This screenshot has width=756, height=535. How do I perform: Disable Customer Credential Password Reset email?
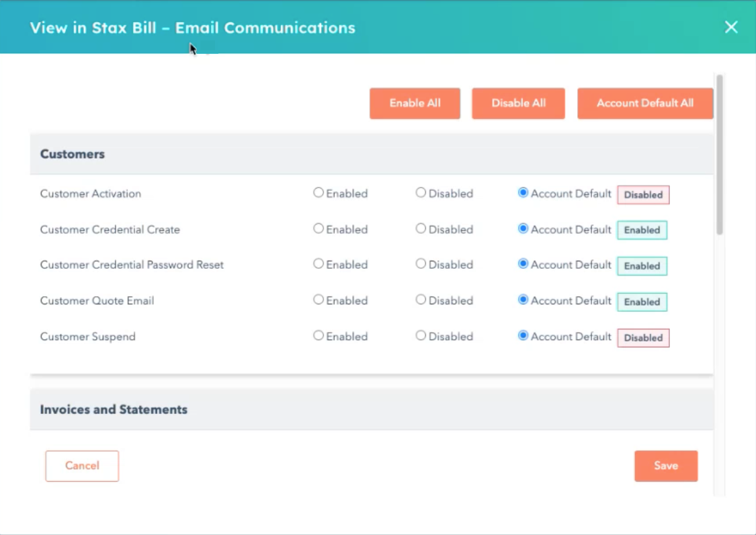(x=421, y=263)
